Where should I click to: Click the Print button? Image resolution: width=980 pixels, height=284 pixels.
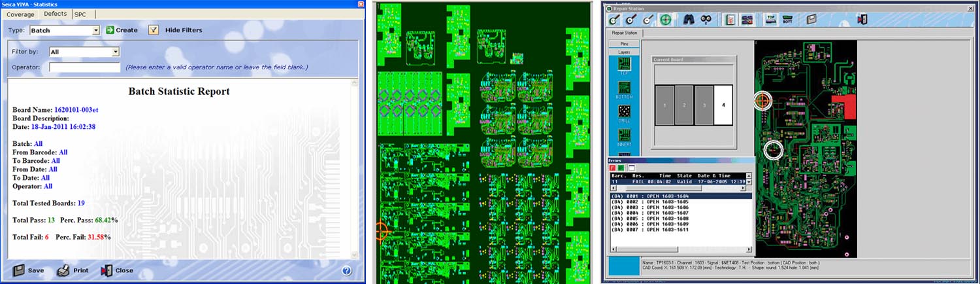pos(73,270)
